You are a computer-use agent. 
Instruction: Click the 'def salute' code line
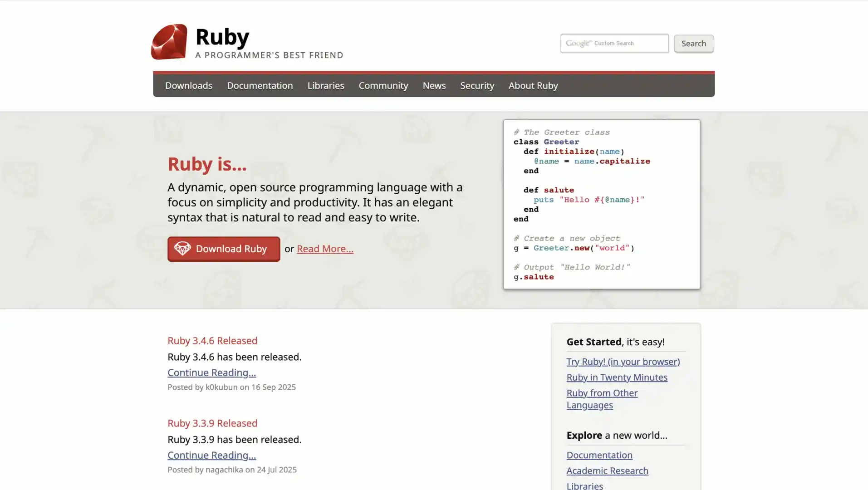(x=549, y=190)
